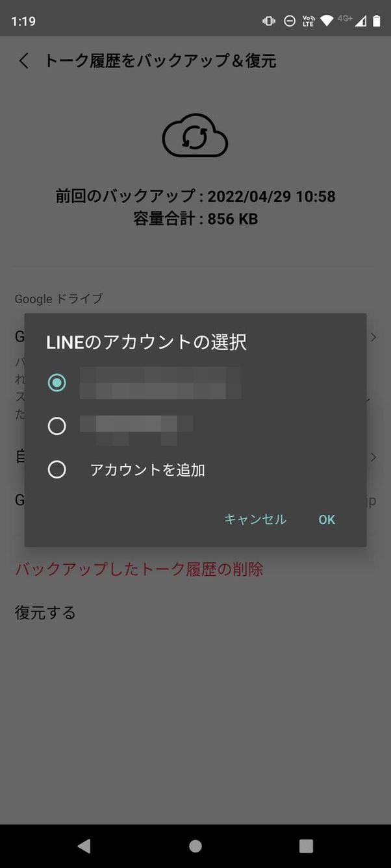391x868 pixels.
Task: Confirm with the OK button
Action: tap(327, 519)
